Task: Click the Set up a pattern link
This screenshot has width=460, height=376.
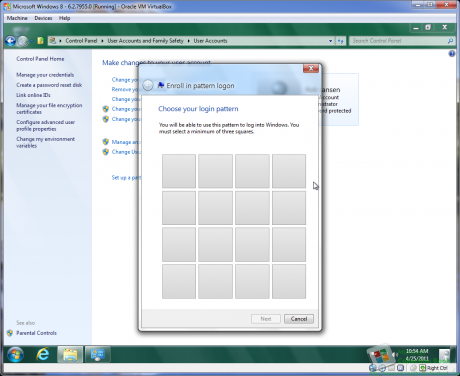Action: (126, 178)
